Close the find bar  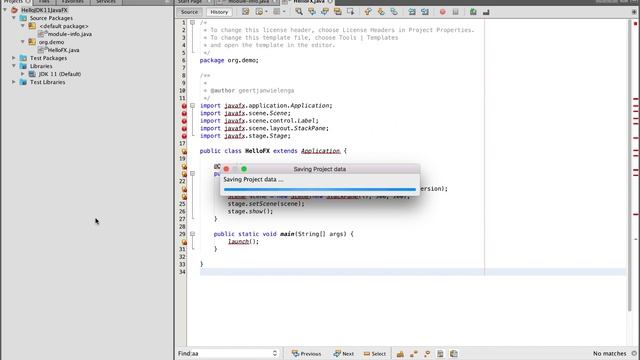(x=634, y=353)
